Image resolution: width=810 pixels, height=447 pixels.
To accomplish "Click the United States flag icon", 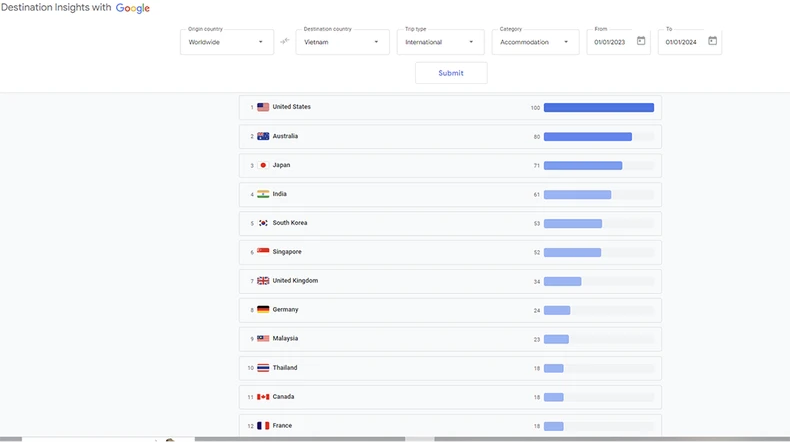I will [263, 107].
